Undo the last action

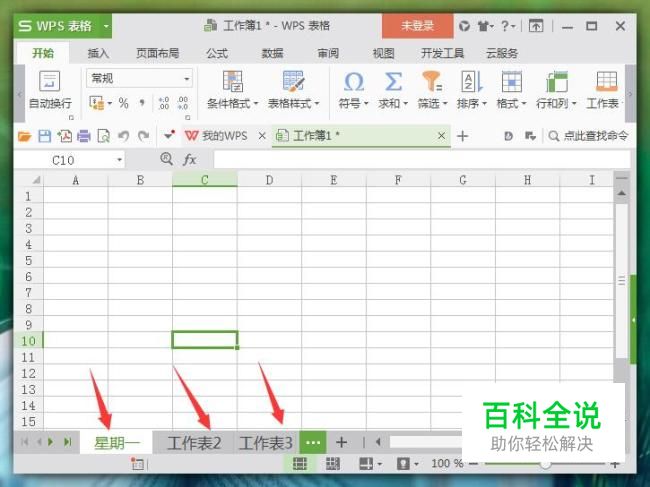tap(124, 136)
